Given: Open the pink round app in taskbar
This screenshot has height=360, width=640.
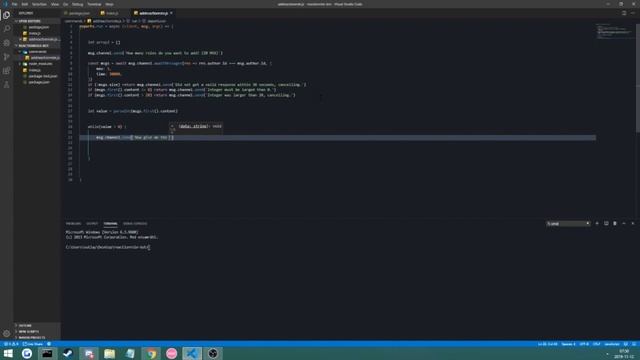Looking at the screenshot, I should coord(171,353).
